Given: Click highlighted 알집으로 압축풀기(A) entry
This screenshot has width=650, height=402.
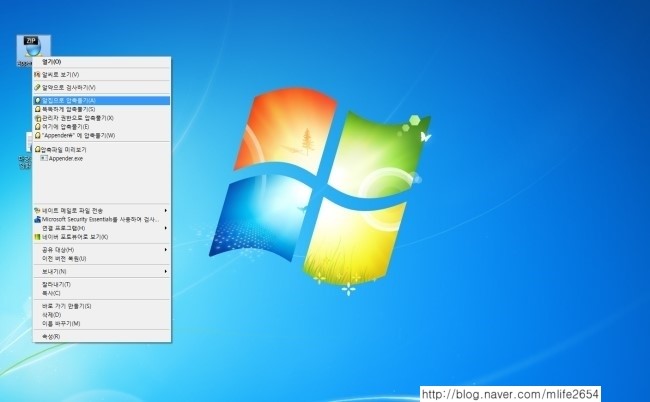Looking at the screenshot, I should tap(102, 100).
